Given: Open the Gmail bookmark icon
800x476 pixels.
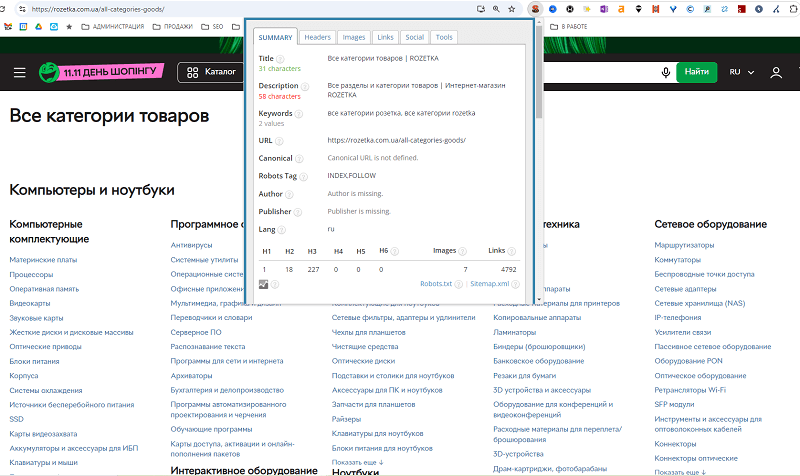Looking at the screenshot, I should pos(8,27).
